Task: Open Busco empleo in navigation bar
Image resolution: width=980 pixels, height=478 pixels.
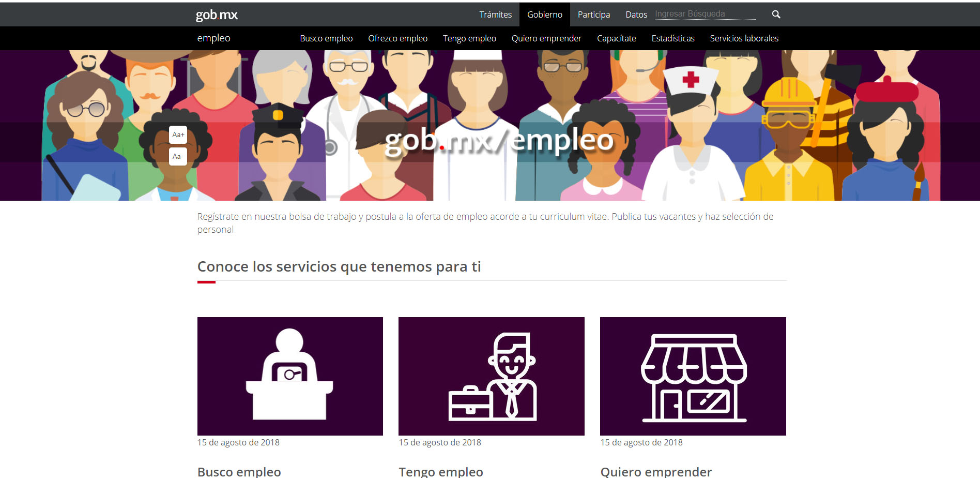Action: (x=326, y=38)
